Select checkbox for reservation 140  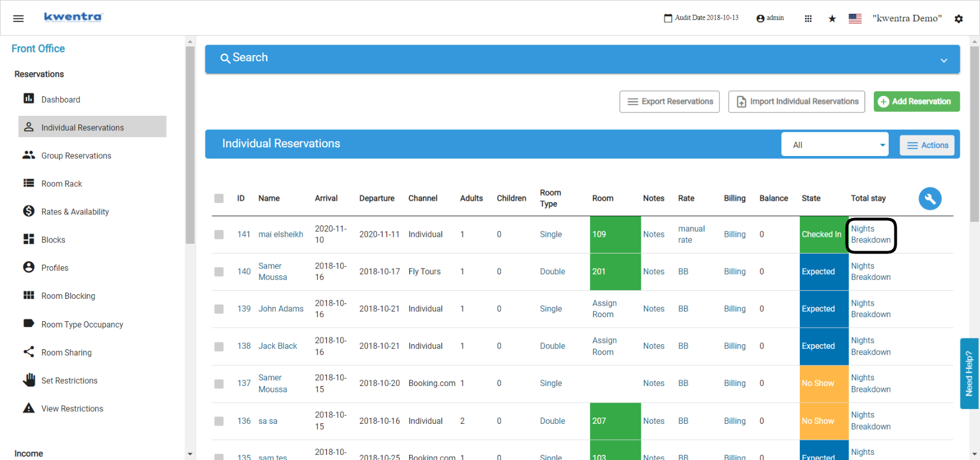pos(219,271)
